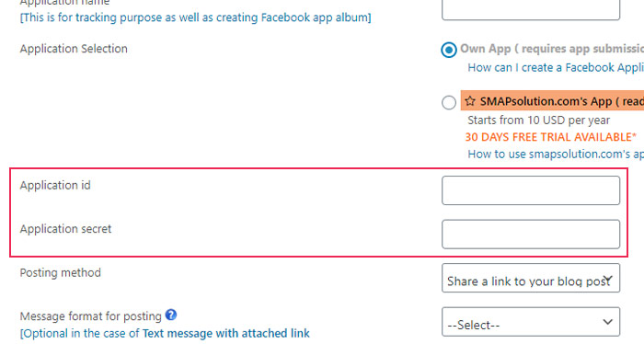This screenshot has height=344, width=644.
Task: Open the Message format help question-mark icon
Action: (171, 315)
